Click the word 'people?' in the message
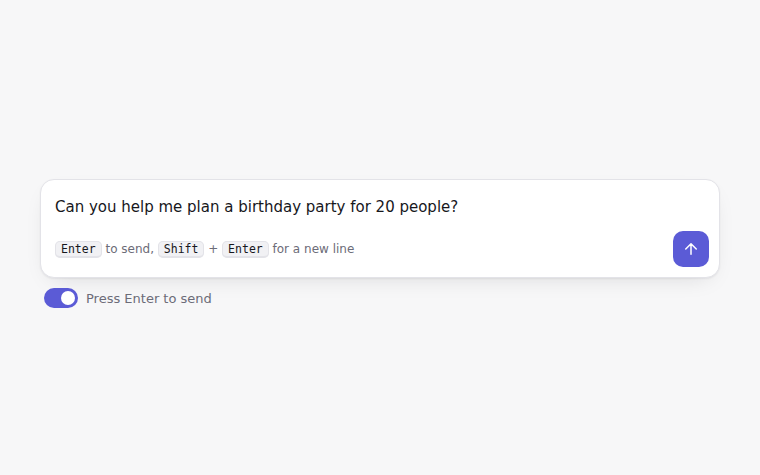Viewport: 760px width, 475px height. pos(428,207)
